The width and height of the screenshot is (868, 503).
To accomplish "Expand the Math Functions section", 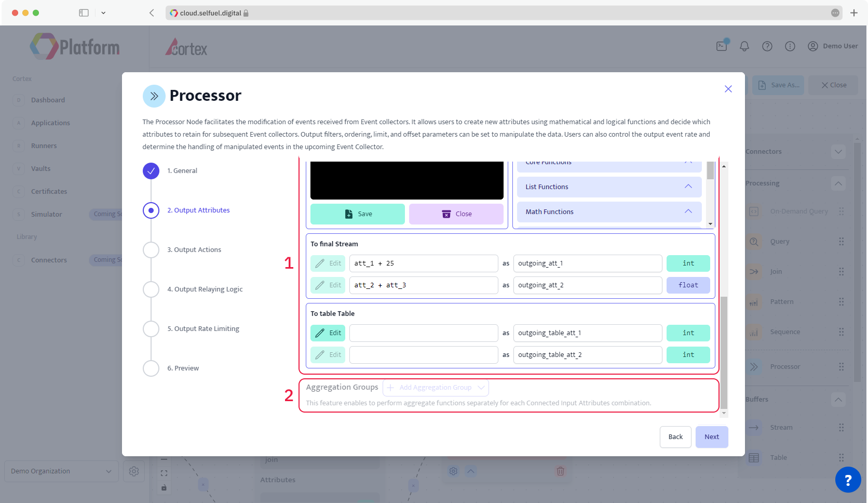I will [x=609, y=211].
